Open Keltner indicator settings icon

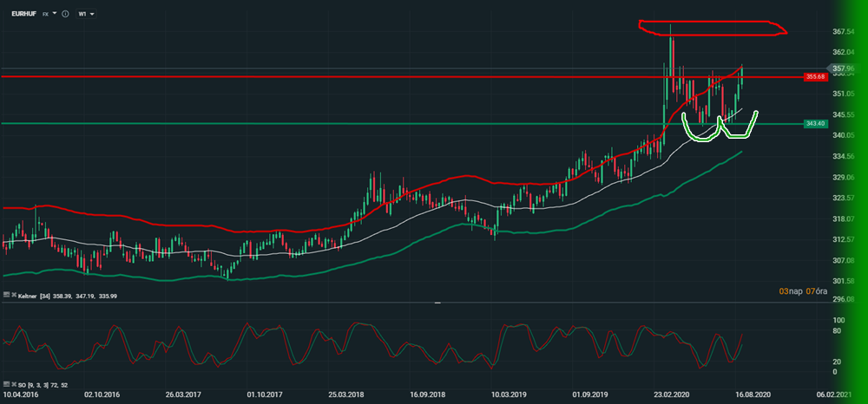pos(4,296)
